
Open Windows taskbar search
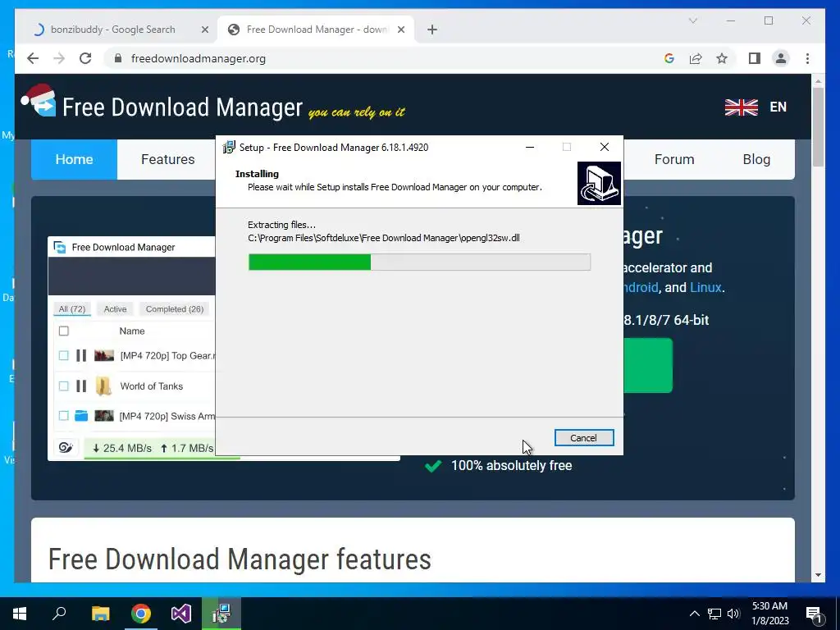59,614
